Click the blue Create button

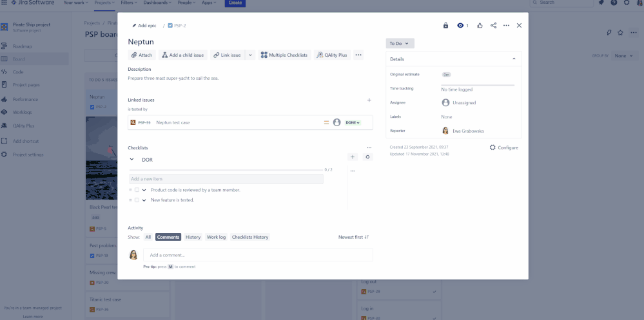click(235, 3)
